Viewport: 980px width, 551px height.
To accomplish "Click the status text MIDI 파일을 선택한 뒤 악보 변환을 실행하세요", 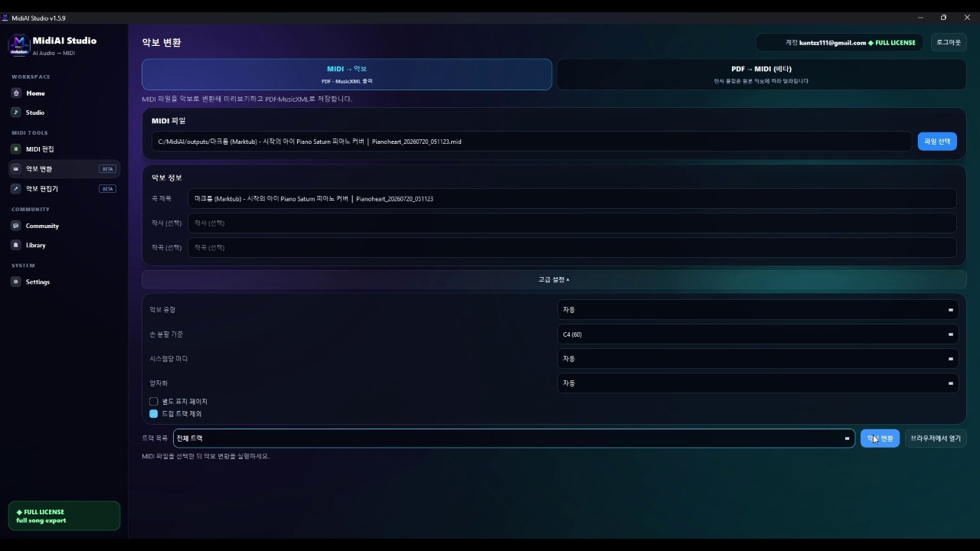I will click(x=206, y=456).
